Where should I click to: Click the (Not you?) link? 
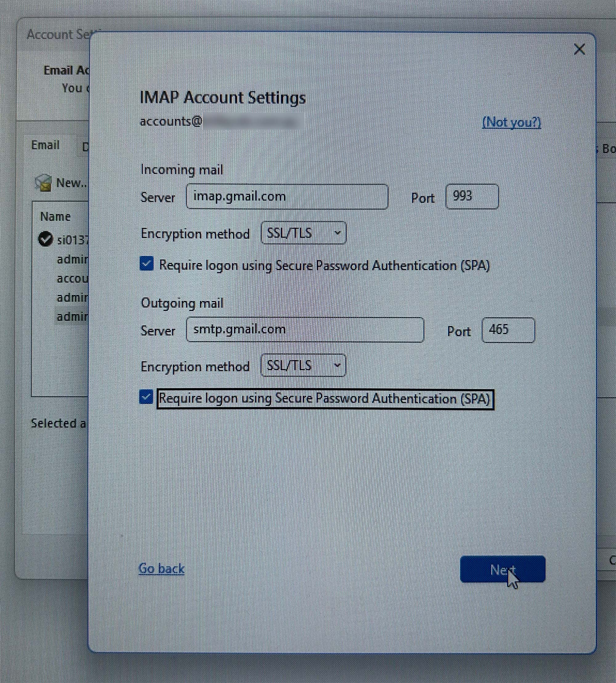511,123
